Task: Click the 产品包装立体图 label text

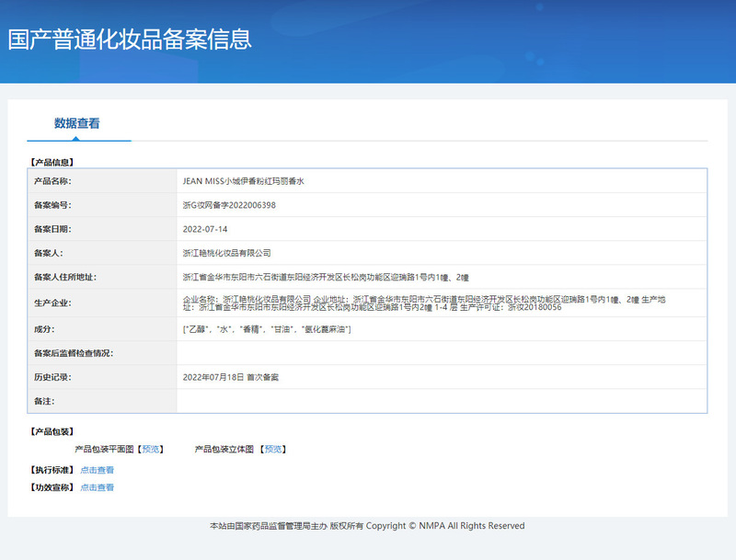Action: pos(224,450)
